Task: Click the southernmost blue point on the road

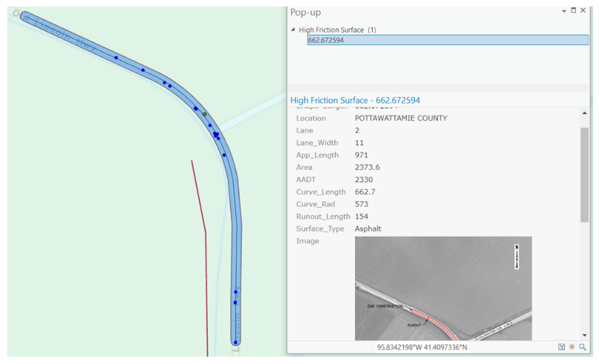Action: click(x=235, y=342)
